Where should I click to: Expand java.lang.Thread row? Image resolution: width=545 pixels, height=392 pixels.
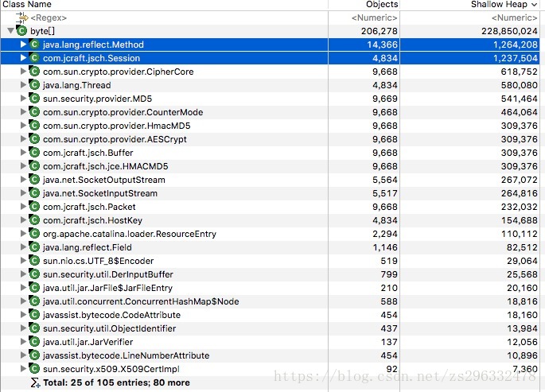[x=23, y=85]
